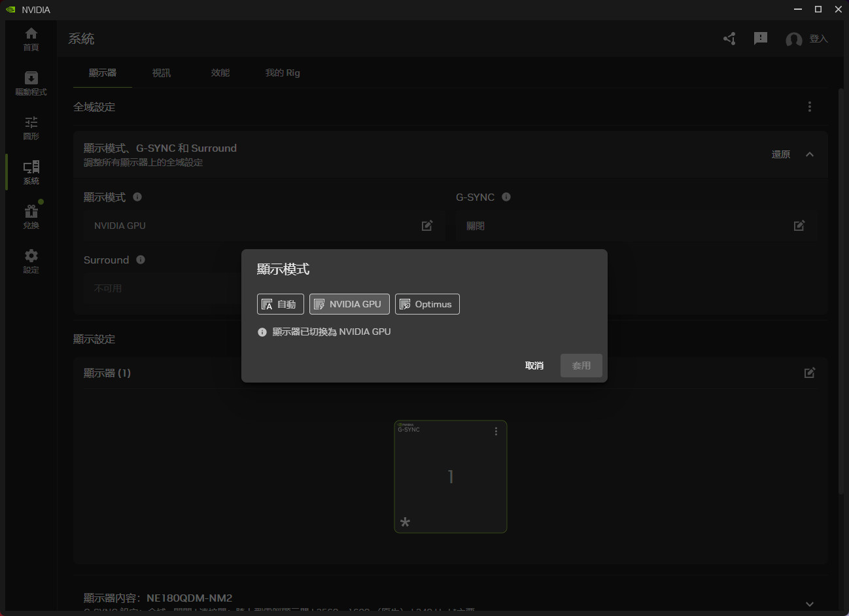Select the Optimus display mode option

pos(427,304)
